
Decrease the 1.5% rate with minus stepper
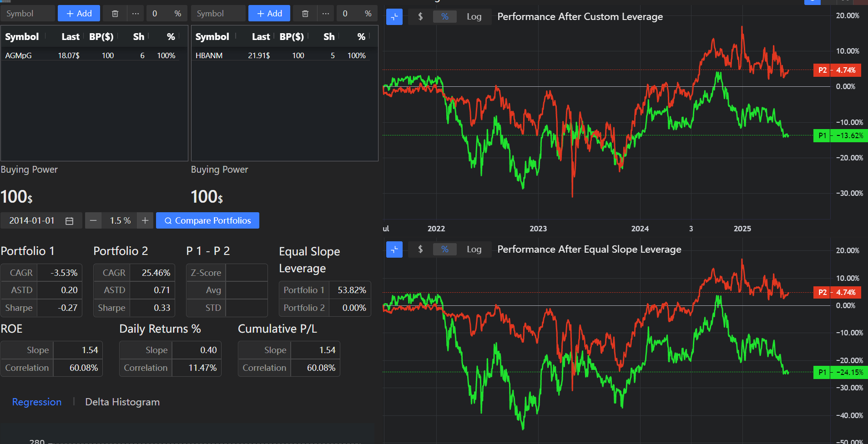click(x=93, y=220)
